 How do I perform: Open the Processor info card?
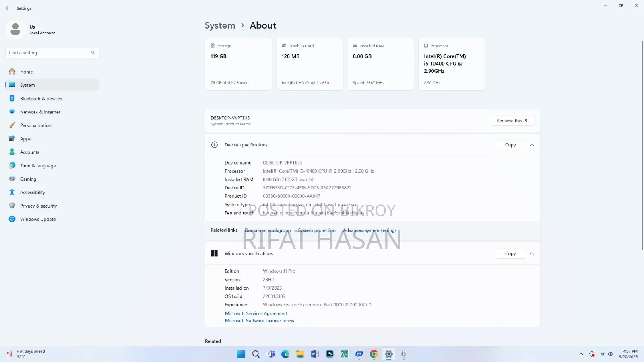tap(452, 64)
